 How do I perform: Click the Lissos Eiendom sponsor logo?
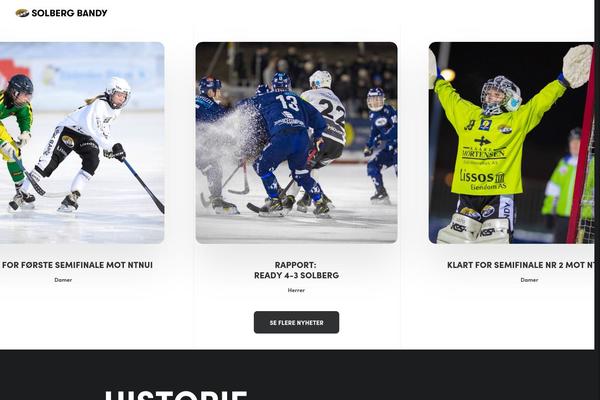point(483,180)
